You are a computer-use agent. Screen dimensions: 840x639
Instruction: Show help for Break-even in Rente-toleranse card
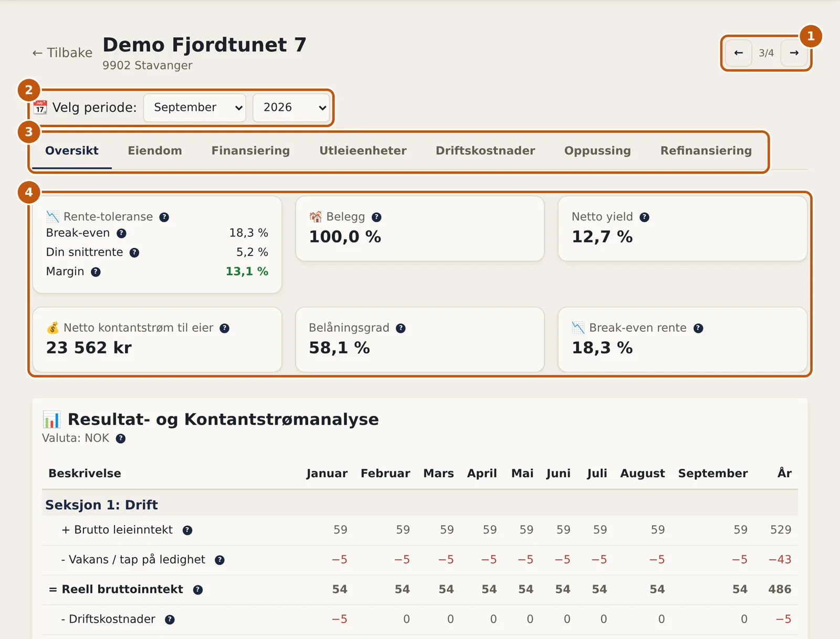121,233
